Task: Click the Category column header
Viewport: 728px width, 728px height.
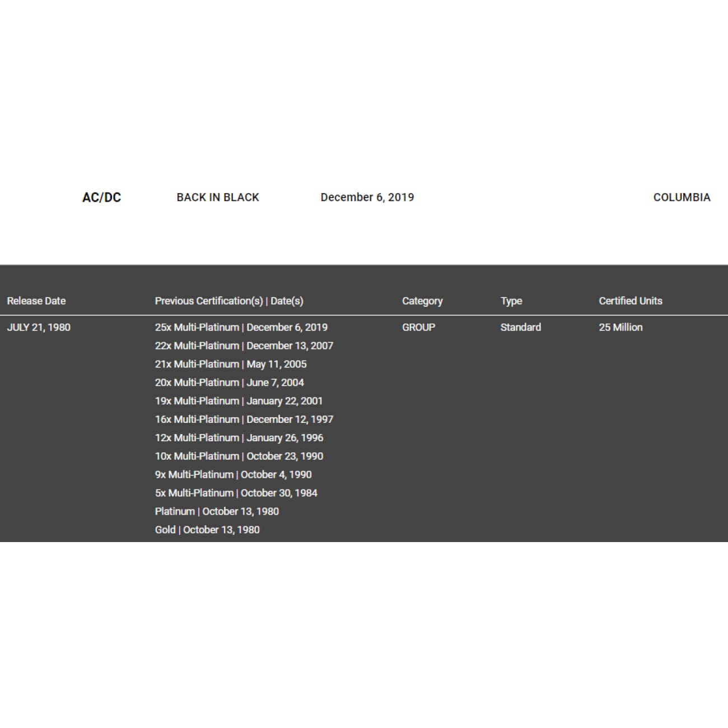Action: 422,301
